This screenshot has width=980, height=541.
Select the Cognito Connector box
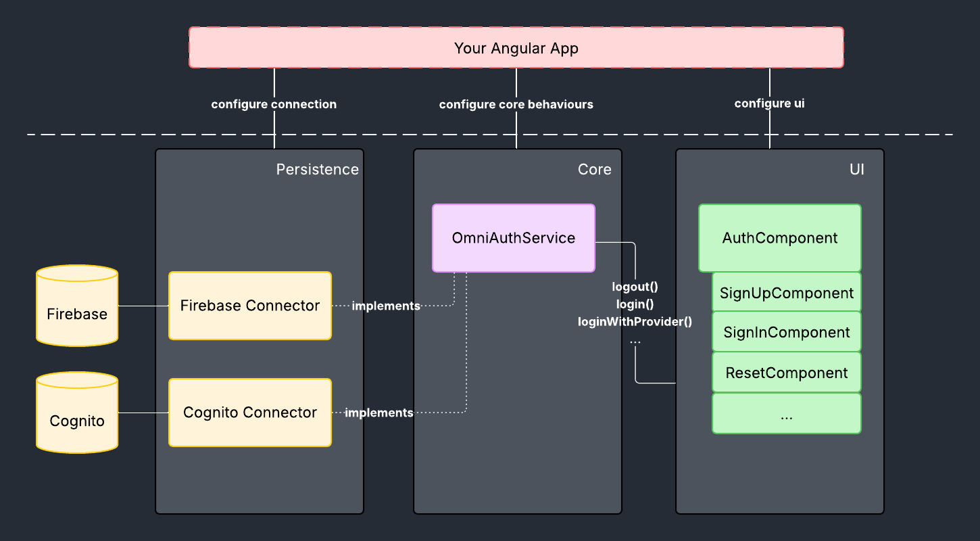249,413
